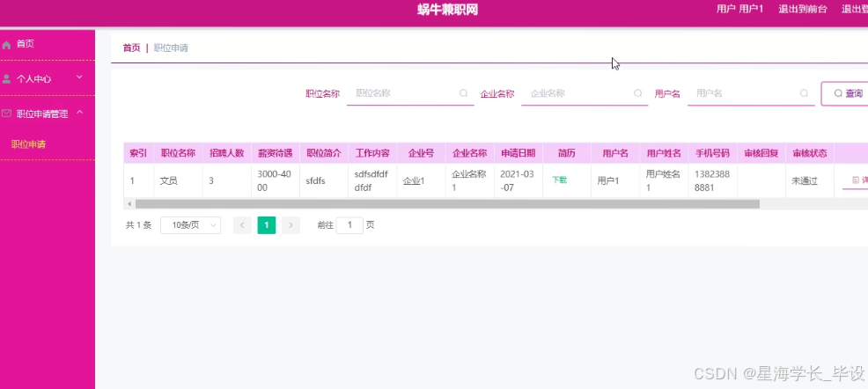The height and width of the screenshot is (389, 868).
Task: Click the sdfsdfdfdfdf cell
Action: point(371,180)
